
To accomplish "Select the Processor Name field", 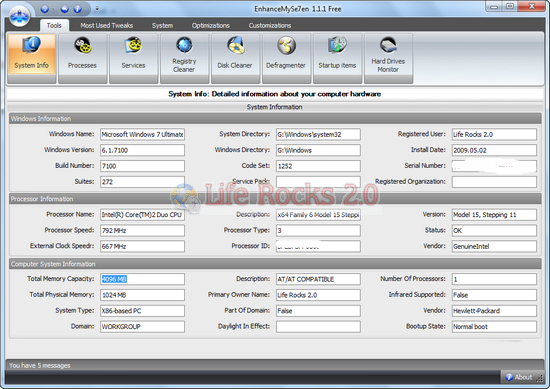I will tap(142, 215).
